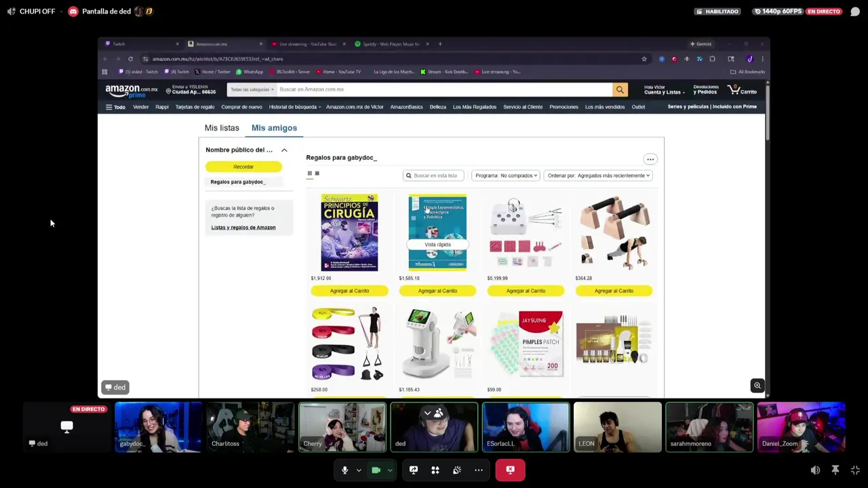Open the soundboard icon in call bar
Screen dimensions: 868x488
pyautogui.click(x=457, y=470)
